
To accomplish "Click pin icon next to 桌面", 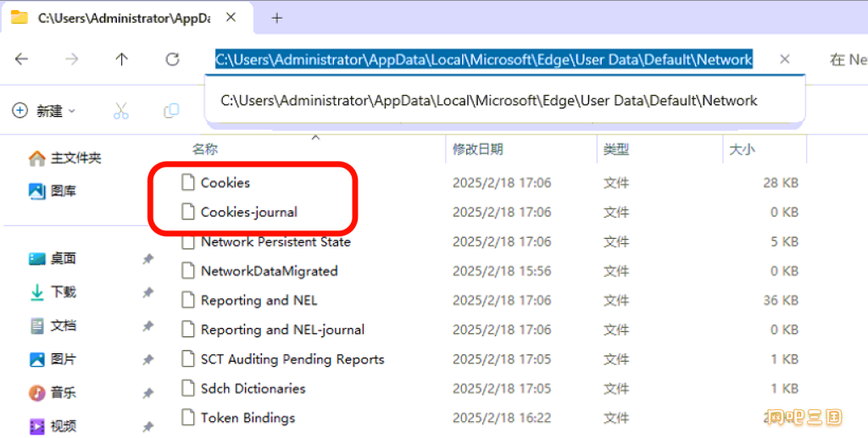I will pos(147,259).
